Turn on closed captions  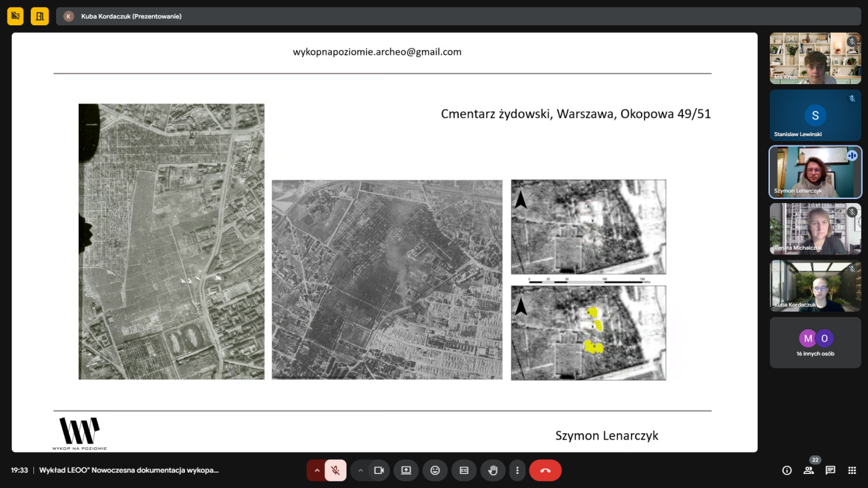pyautogui.click(x=464, y=471)
